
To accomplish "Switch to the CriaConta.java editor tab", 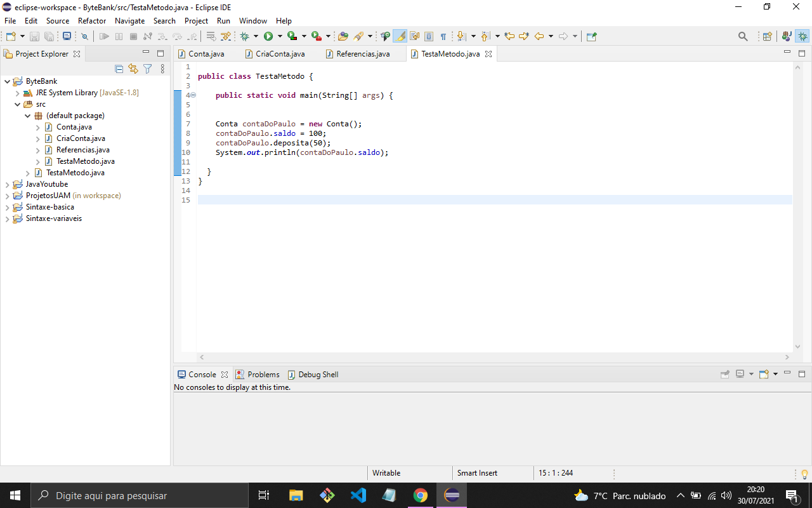I will point(280,54).
